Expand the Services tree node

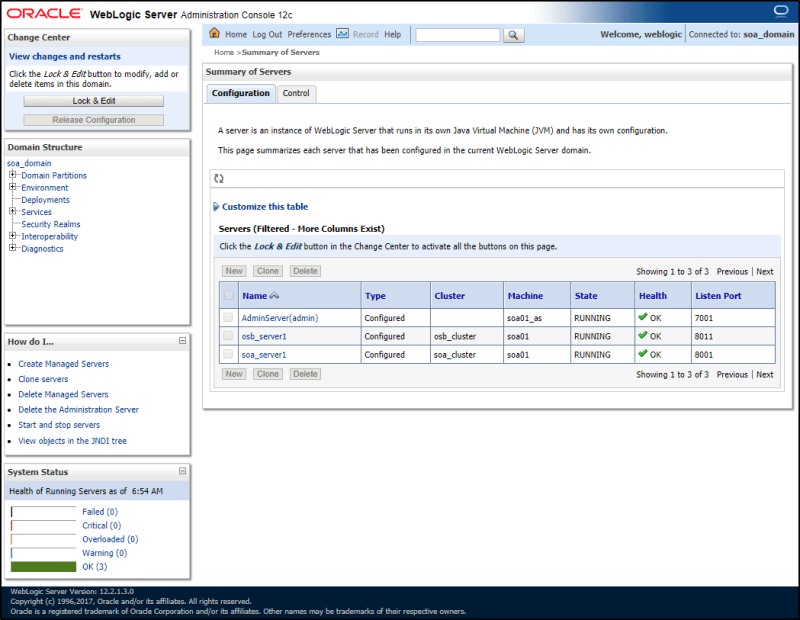coord(11,211)
